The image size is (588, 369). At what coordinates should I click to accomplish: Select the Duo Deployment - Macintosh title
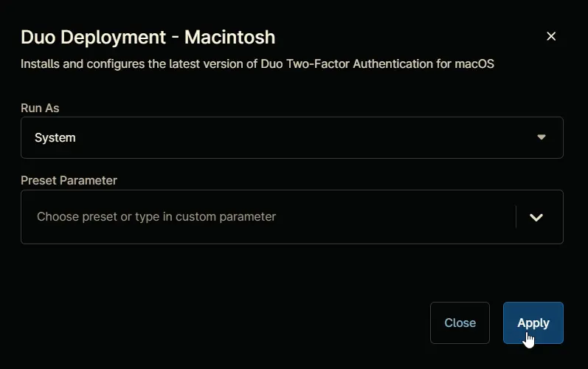click(148, 37)
